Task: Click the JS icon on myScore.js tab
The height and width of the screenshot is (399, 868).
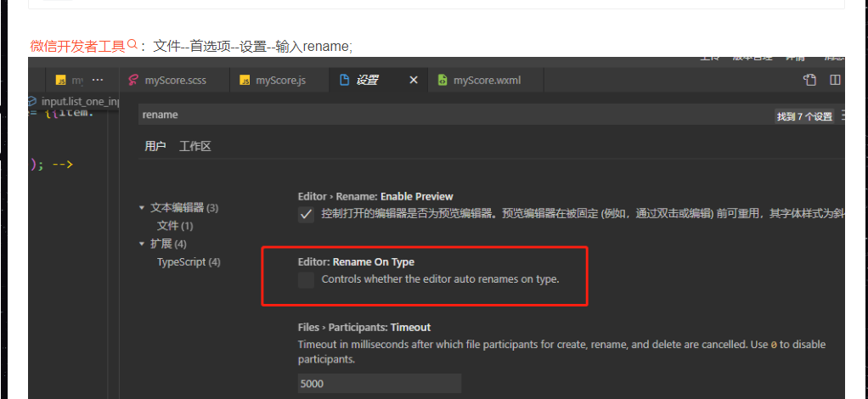Action: coord(244,81)
